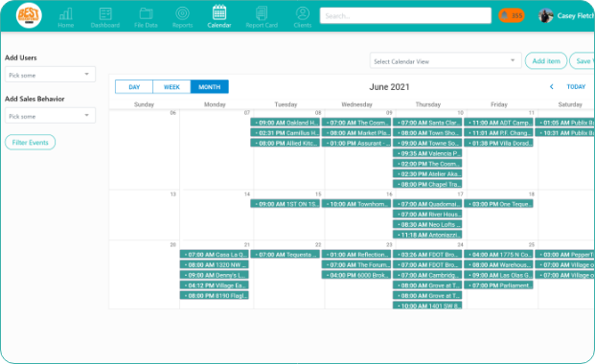595x364 pixels.
Task: Open 10:31 AM Publix event
Action: 565,133
